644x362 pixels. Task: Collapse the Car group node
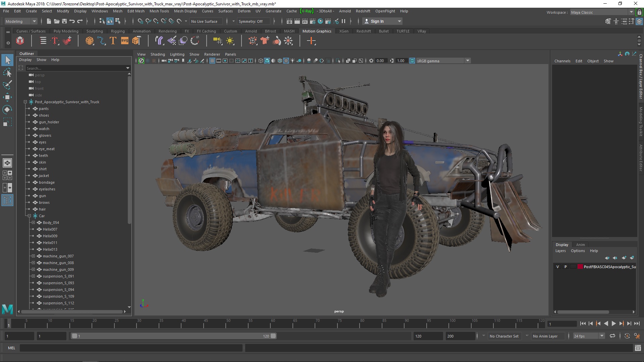pyautogui.click(x=29, y=216)
